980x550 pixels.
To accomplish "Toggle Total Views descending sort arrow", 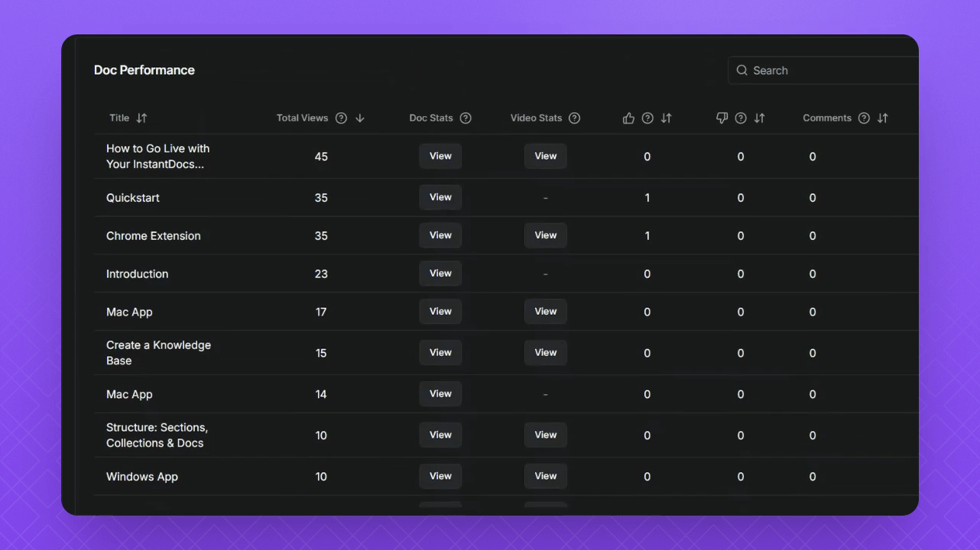I will point(360,118).
